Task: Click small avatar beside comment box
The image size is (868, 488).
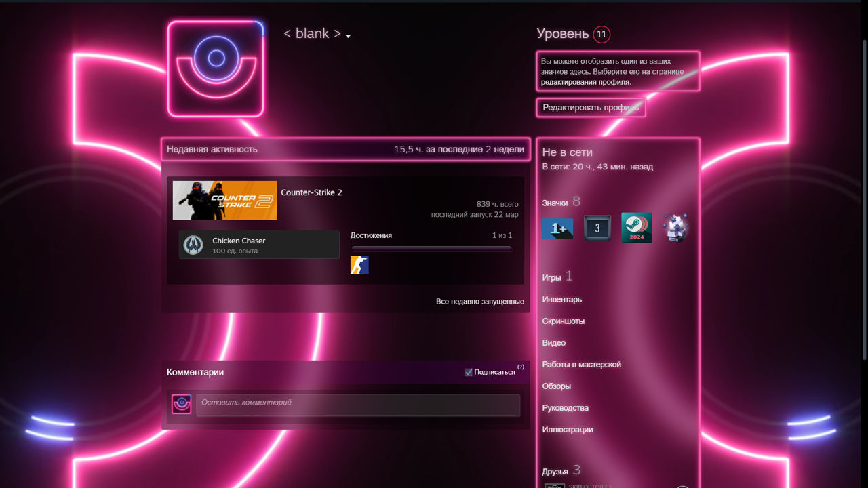Action: [181, 404]
